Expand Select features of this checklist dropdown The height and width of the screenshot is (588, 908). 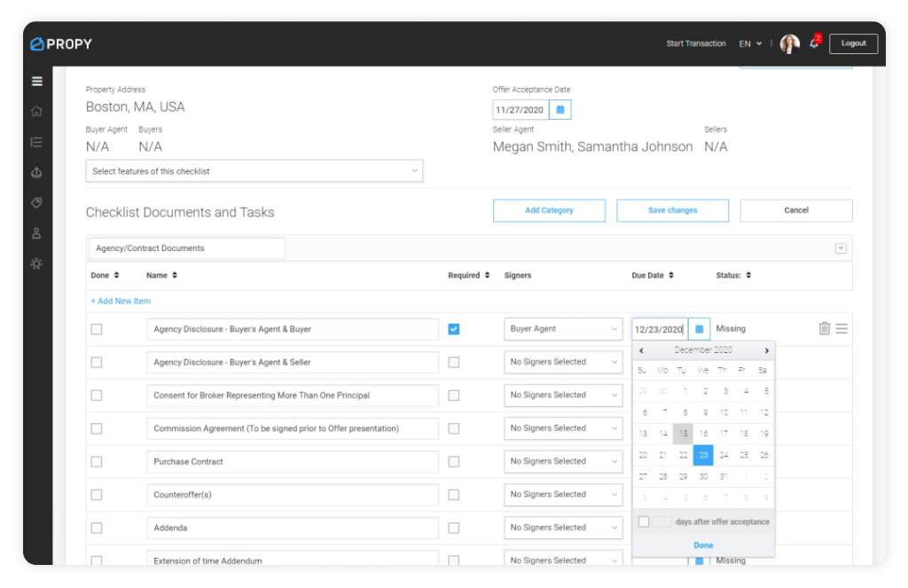point(254,171)
